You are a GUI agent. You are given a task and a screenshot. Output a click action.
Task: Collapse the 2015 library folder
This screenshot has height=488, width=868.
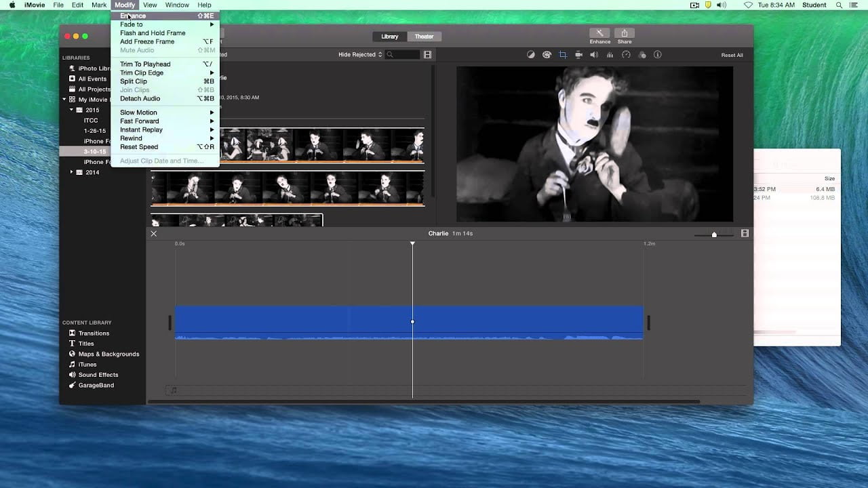tap(72, 110)
